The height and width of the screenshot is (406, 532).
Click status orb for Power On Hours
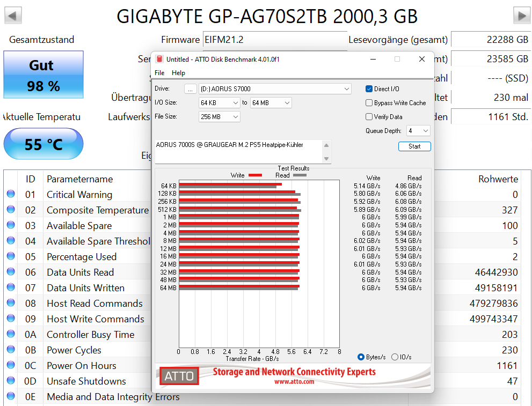tap(11, 365)
